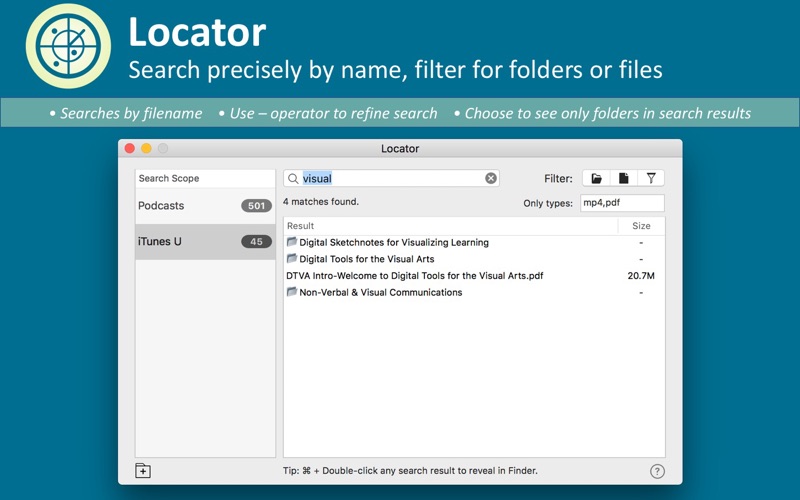
Task: Click the yellow minimize window button
Action: (146, 149)
